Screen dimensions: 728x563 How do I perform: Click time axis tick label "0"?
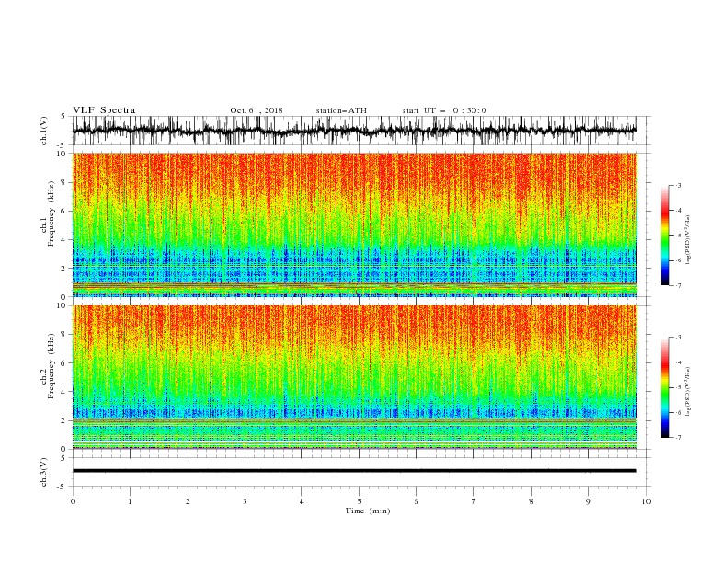pos(73,501)
